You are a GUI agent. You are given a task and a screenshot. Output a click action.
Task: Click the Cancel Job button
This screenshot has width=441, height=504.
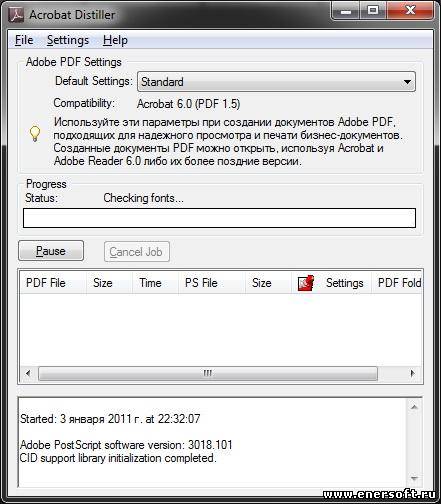tap(137, 252)
